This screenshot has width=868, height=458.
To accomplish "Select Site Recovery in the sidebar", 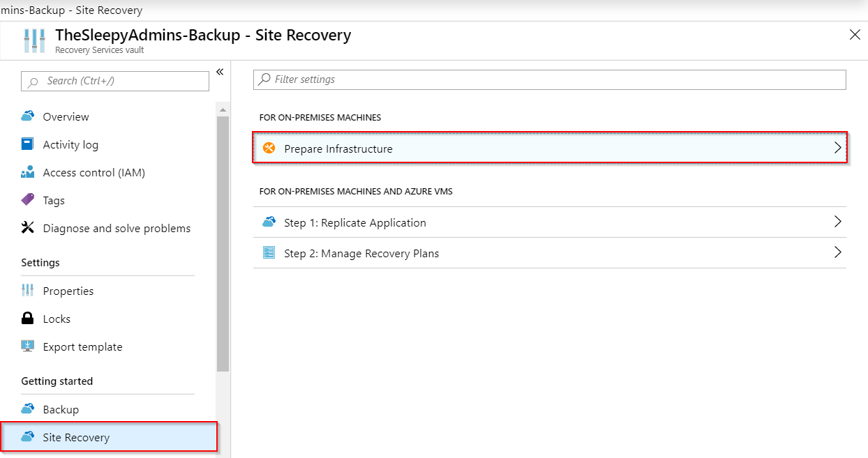I will 76,437.
